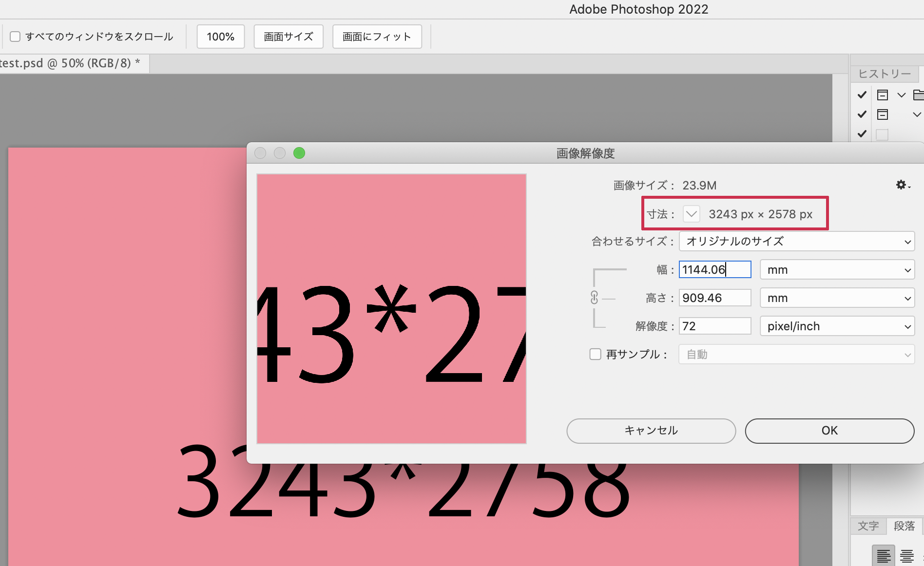Collapse the action set chevron beside the folder
This screenshot has height=566, width=924.
click(x=902, y=95)
